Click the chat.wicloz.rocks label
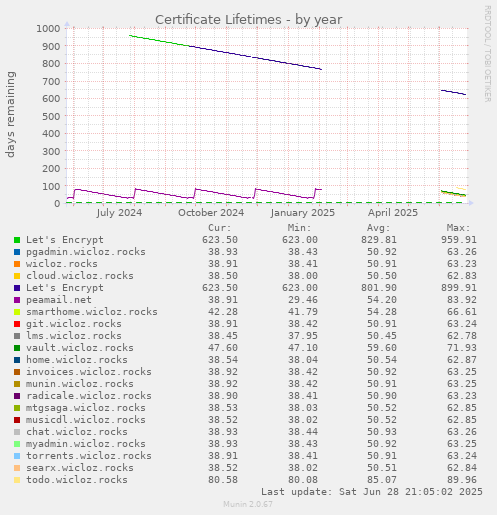Image resolution: width=497 pixels, height=515 pixels. (77, 432)
